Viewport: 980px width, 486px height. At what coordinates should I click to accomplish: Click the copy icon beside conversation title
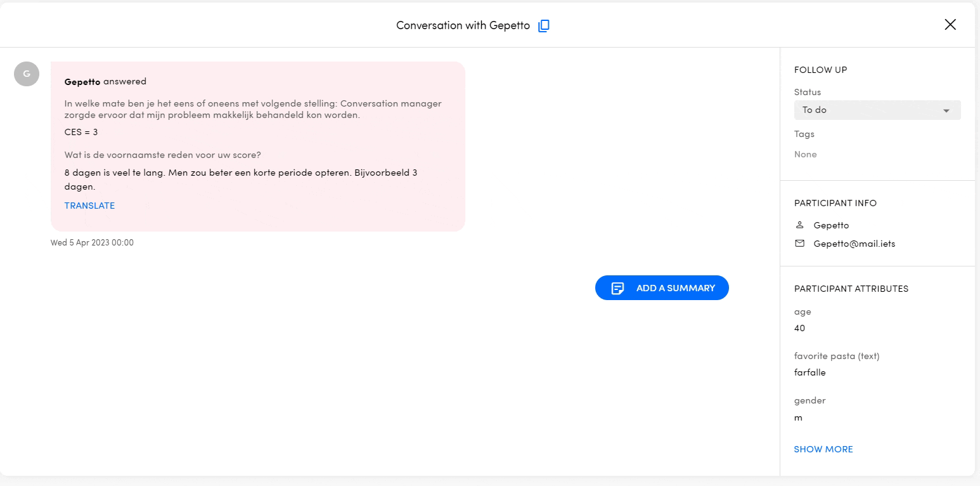(543, 26)
